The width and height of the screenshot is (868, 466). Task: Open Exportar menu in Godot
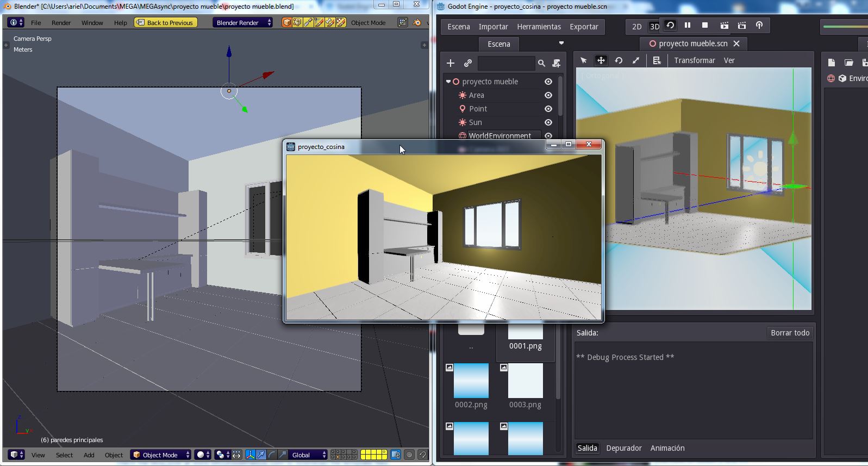tap(584, 27)
